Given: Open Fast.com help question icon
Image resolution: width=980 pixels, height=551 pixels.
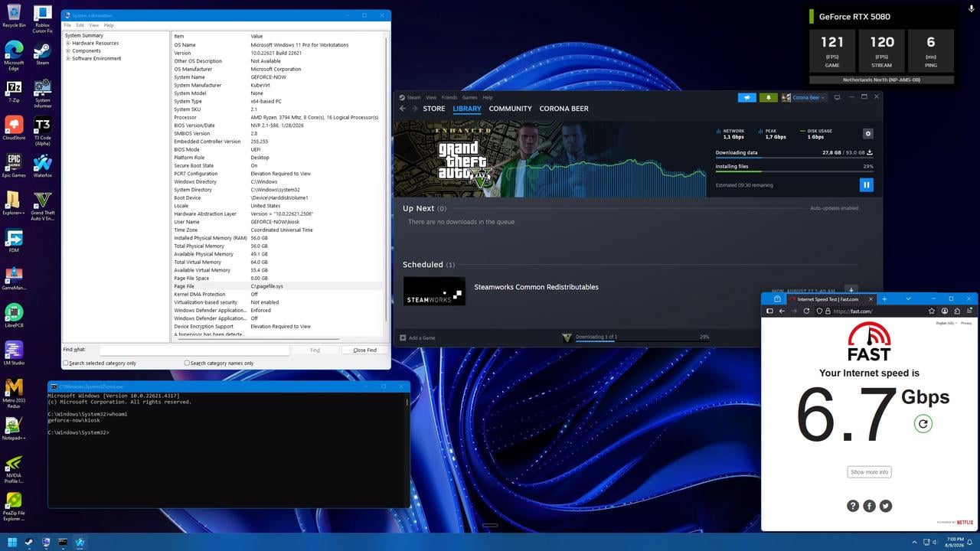Looking at the screenshot, I should 852,506.
